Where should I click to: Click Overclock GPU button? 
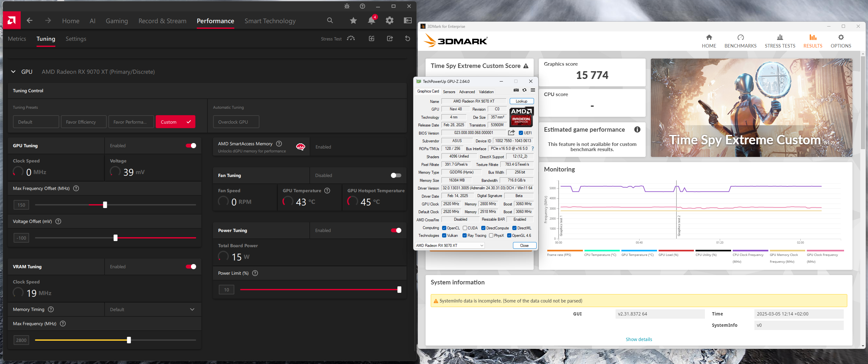[x=236, y=122]
